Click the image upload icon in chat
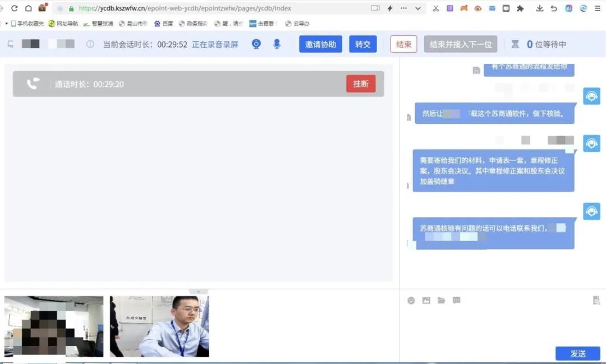This screenshot has height=364, width=606. (426, 301)
